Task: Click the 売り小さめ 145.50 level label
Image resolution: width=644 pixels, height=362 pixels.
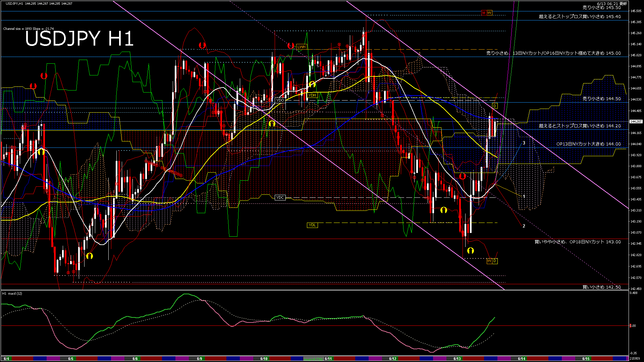Action: [601, 7]
